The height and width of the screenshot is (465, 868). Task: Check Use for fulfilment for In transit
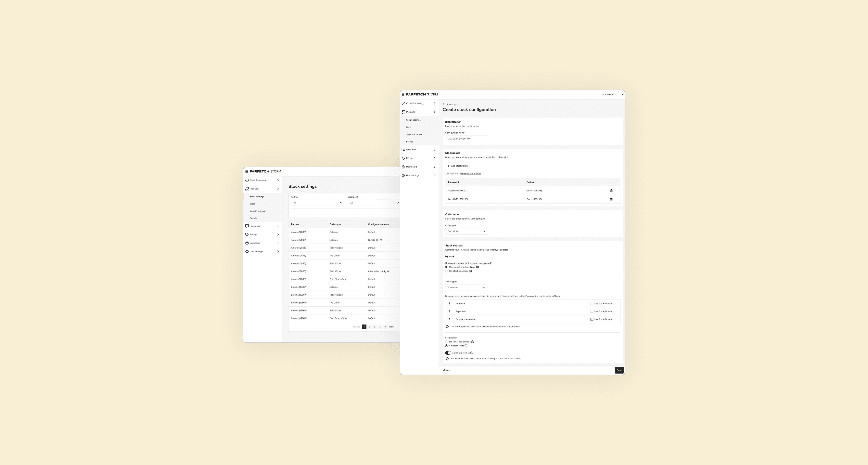[x=592, y=303]
